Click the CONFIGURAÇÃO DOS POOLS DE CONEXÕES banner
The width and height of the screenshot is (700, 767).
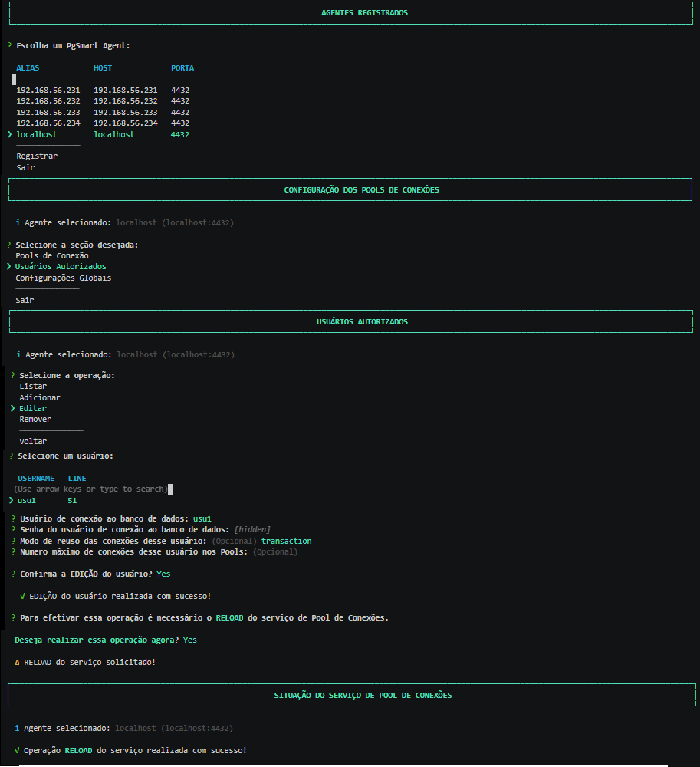point(350,189)
